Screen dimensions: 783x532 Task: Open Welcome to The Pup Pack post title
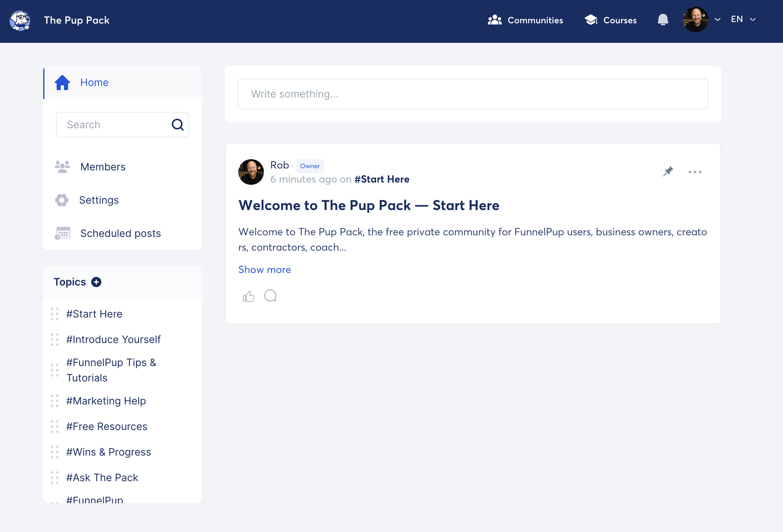(368, 205)
